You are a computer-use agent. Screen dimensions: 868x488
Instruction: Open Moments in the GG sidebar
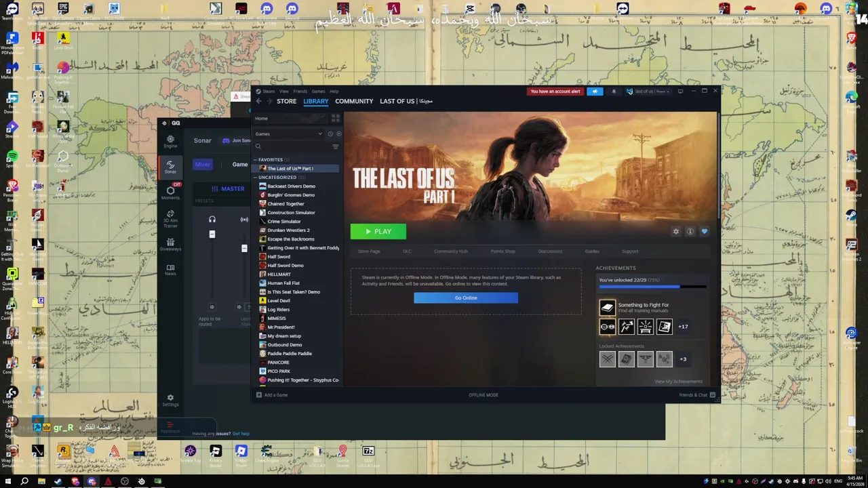pos(170,192)
